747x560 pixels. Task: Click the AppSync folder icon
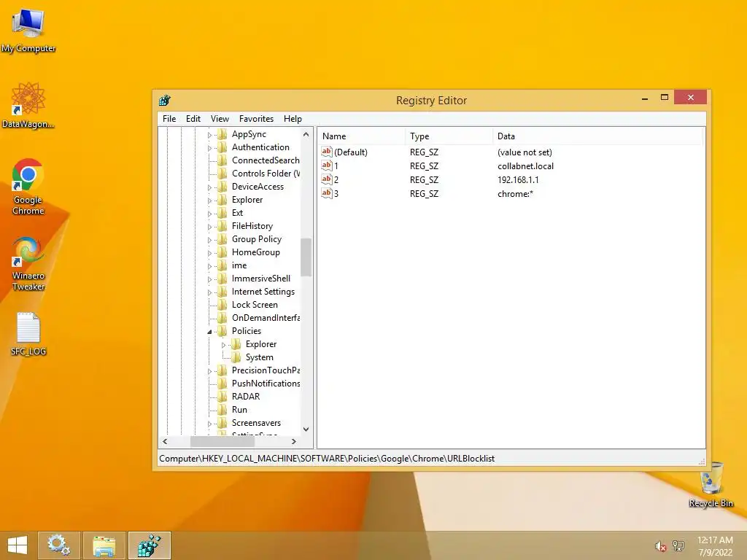point(222,134)
